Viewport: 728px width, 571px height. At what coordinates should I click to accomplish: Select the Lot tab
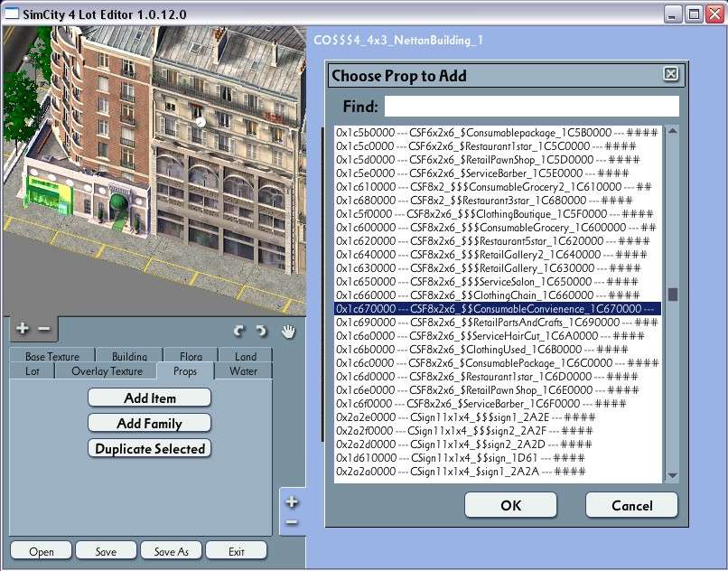click(x=32, y=370)
